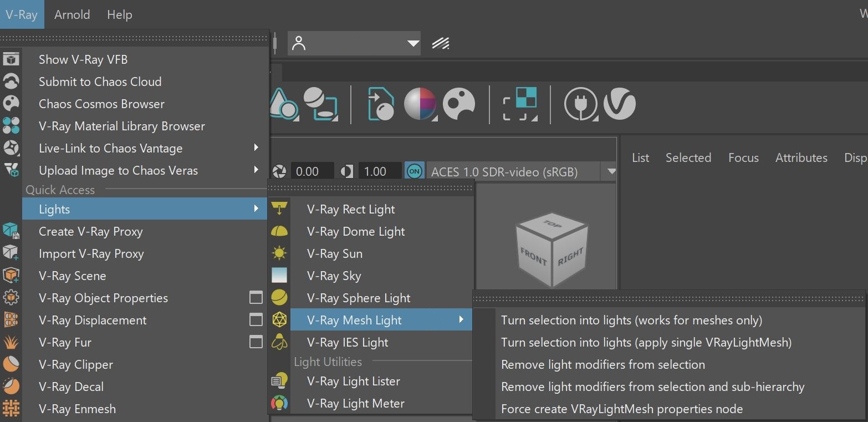
Task: Click the Chaos Cosmos icon
Action: [11, 103]
